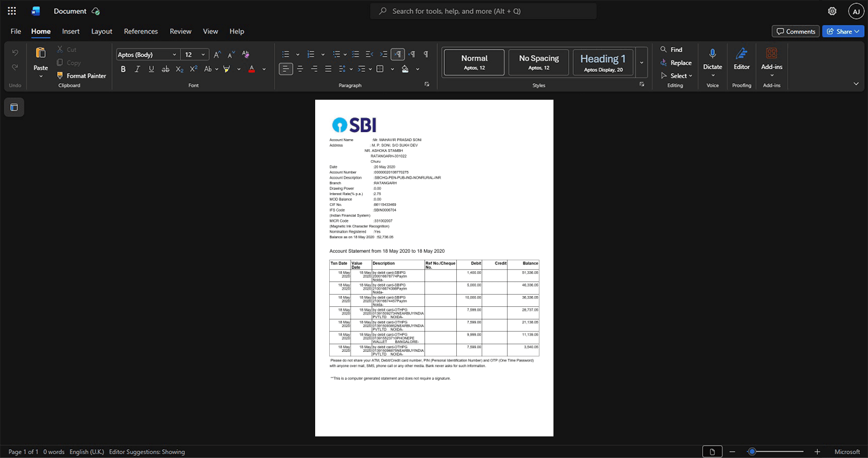Click the Paste clipboard icon
The height and width of the screenshot is (458, 868).
point(41,53)
